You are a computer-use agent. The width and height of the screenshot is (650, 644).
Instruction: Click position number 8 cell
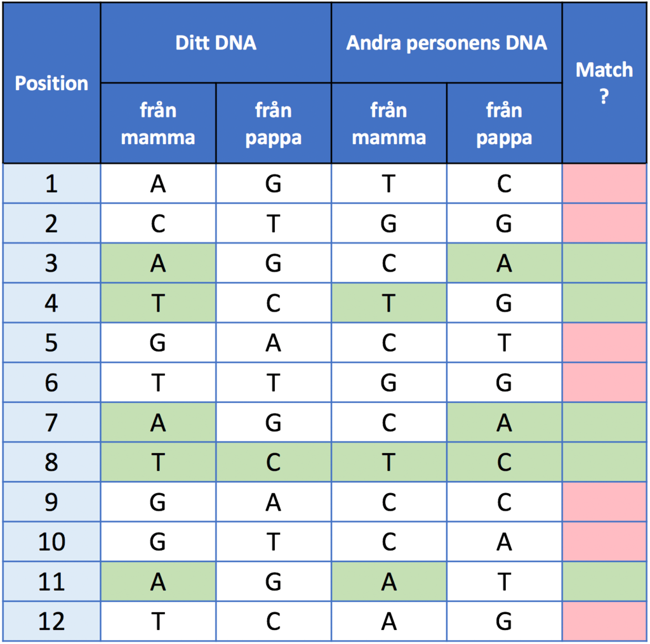[51, 462]
